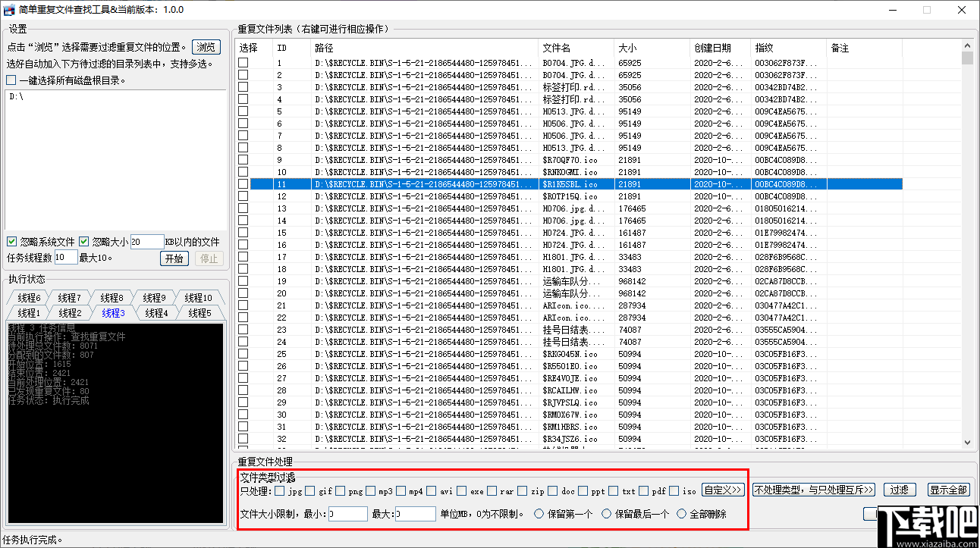Click the 浏览 browse button
The width and height of the screenshot is (980, 548).
pos(206,47)
